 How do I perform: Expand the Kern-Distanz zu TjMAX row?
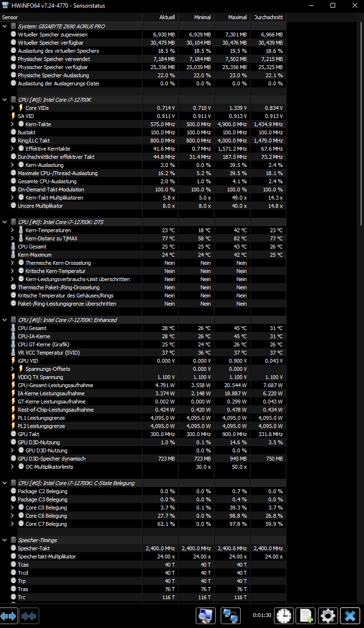(12, 238)
